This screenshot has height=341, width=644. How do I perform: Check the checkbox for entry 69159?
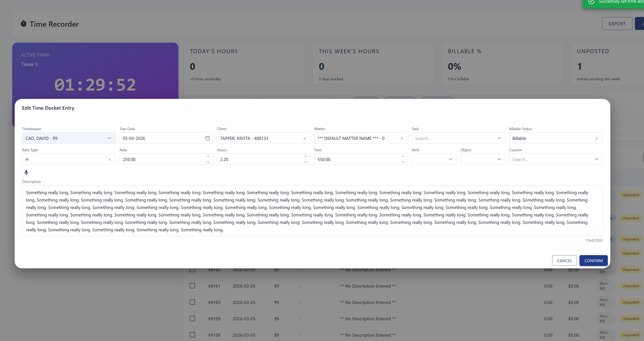point(192,318)
